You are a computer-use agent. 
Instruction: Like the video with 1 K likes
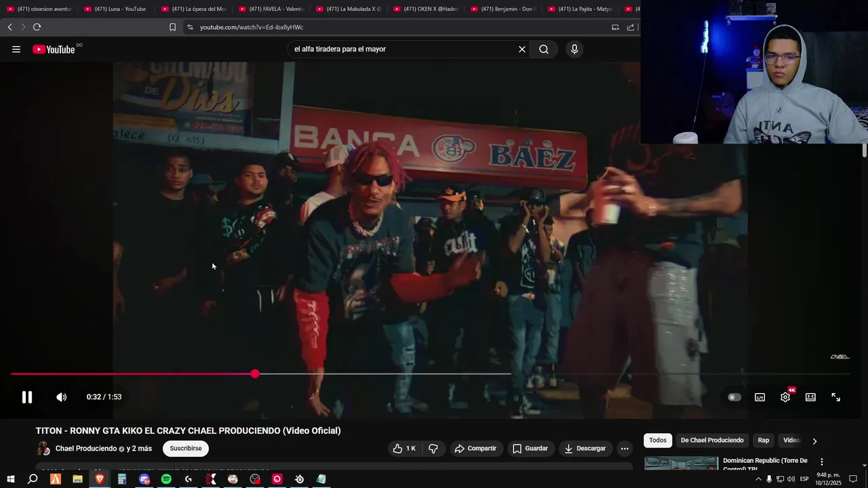405,449
